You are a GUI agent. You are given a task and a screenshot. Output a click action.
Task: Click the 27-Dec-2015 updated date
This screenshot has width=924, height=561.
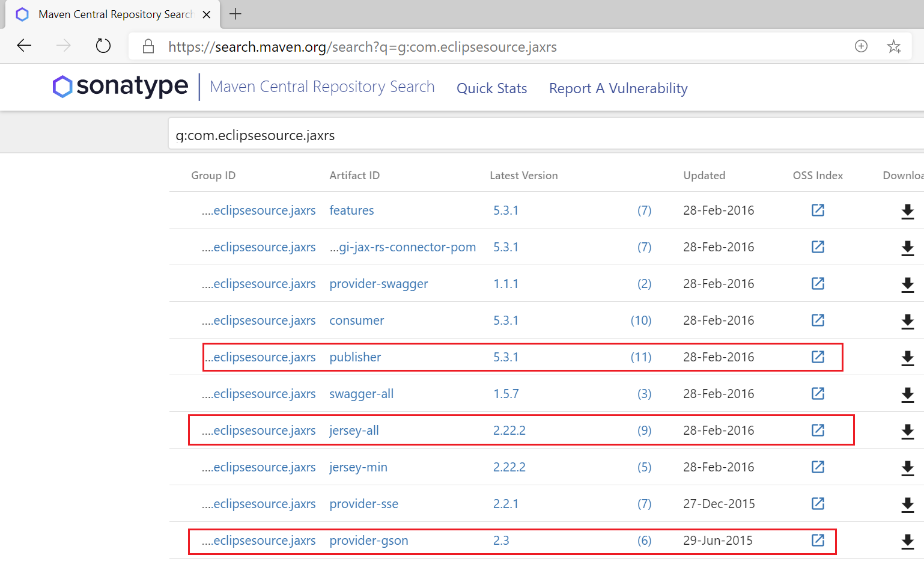[x=719, y=504]
